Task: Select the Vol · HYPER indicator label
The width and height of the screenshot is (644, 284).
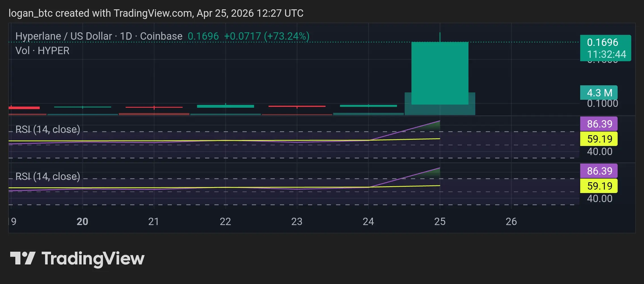Action: 43,51
